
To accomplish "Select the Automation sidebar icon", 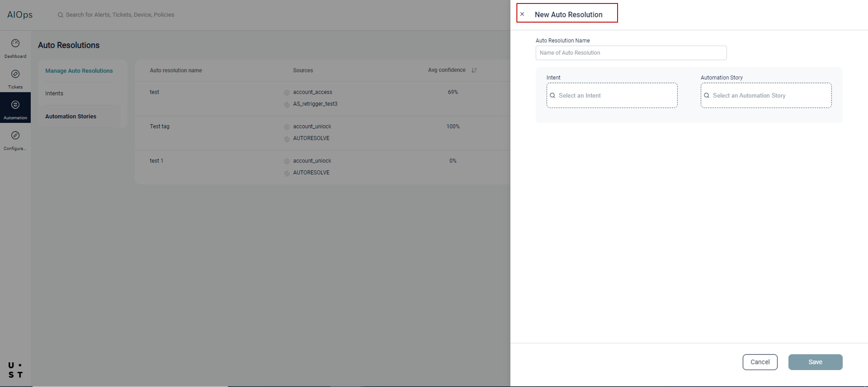I will (x=15, y=105).
